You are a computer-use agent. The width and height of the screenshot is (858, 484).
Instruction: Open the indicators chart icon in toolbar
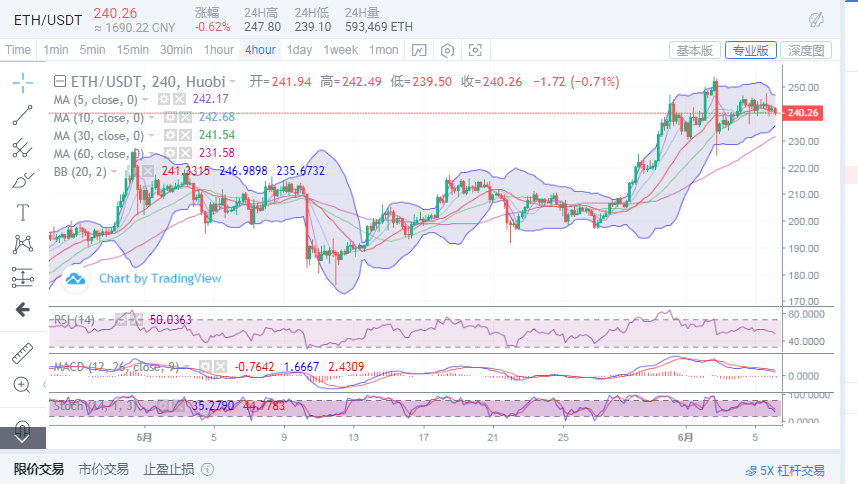[x=419, y=50]
